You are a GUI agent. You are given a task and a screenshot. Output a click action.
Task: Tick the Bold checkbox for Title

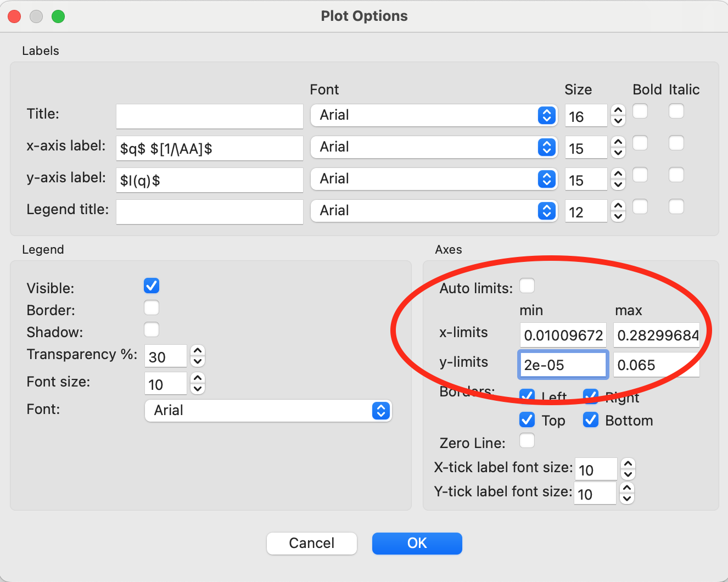[640, 111]
